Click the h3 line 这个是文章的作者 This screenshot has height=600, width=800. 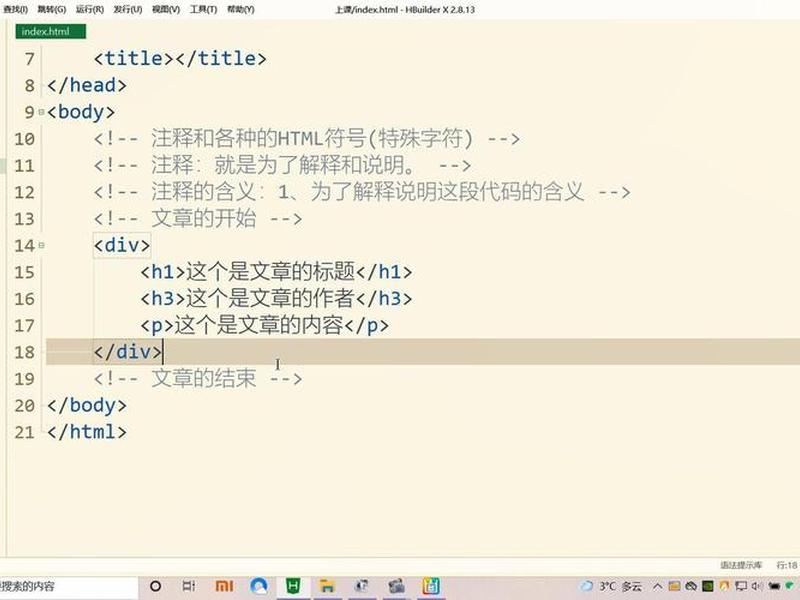pos(276,298)
